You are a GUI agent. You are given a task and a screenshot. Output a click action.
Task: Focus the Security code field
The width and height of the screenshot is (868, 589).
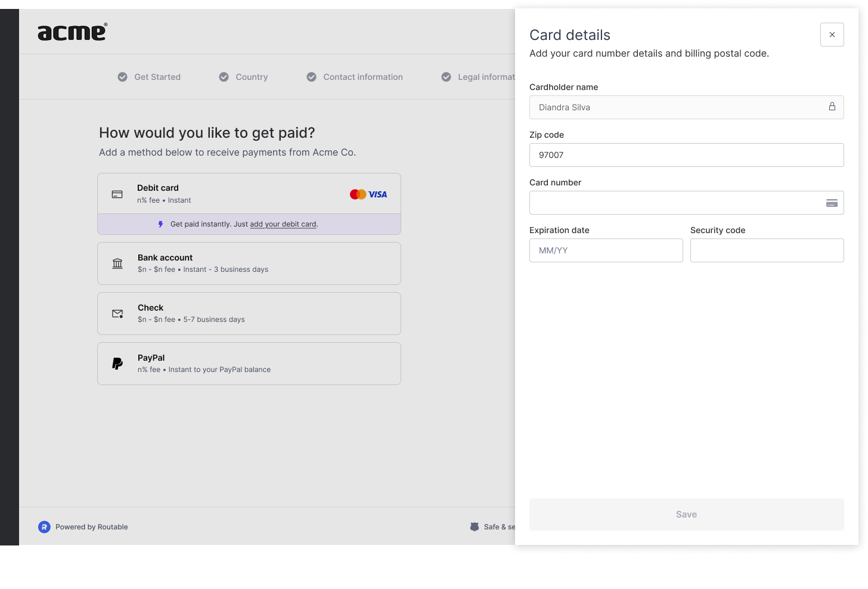(767, 250)
